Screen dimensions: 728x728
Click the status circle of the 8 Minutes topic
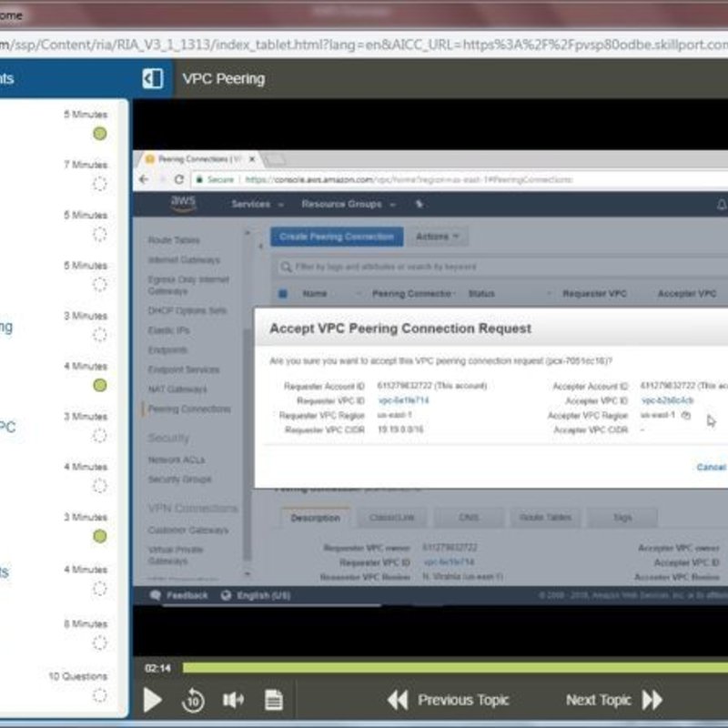pyautogui.click(x=100, y=643)
